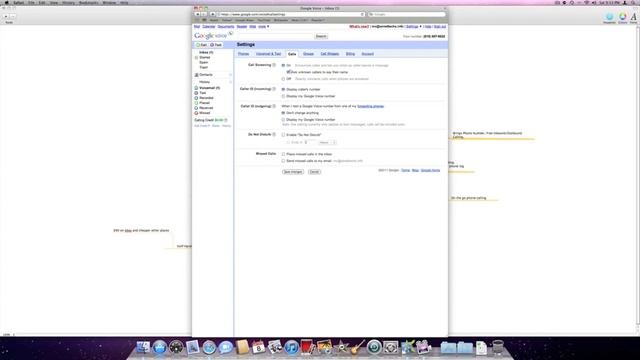The width and height of the screenshot is (640, 360).
Task: Click the Google Voice search input field
Action: pyautogui.click(x=276, y=36)
